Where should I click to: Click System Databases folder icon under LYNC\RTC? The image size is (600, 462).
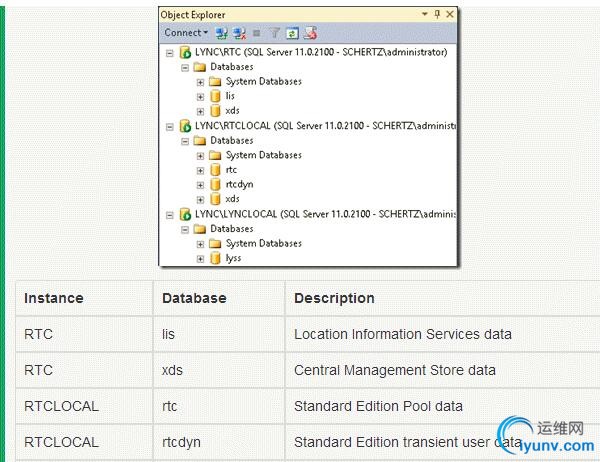(215, 82)
